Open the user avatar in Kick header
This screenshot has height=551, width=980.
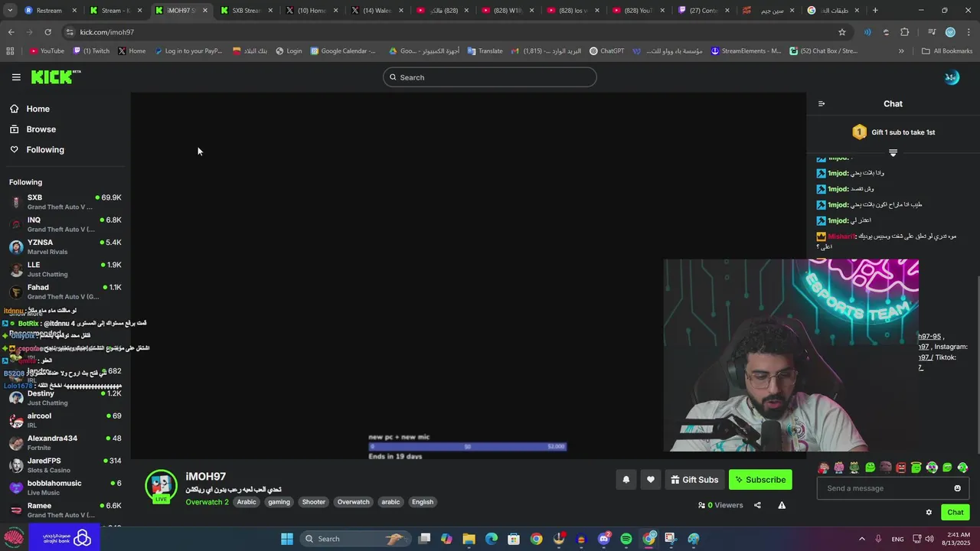[x=952, y=77]
